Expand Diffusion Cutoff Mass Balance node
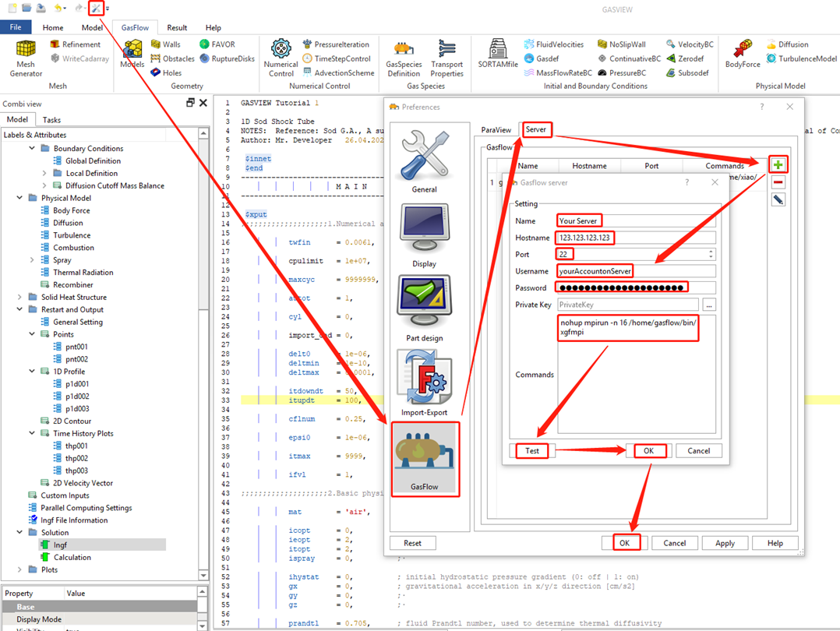Image resolution: width=840 pixels, height=631 pixels. tap(44, 185)
